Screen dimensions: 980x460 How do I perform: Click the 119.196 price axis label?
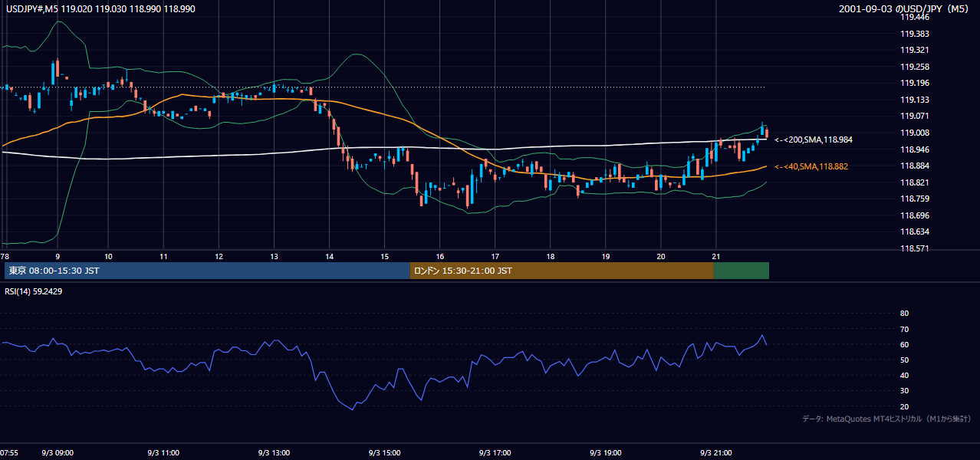click(916, 83)
